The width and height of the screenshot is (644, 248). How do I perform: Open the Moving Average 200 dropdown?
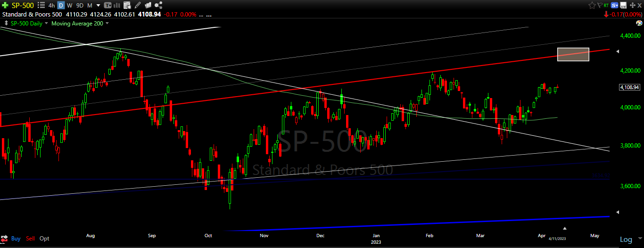tap(107, 23)
